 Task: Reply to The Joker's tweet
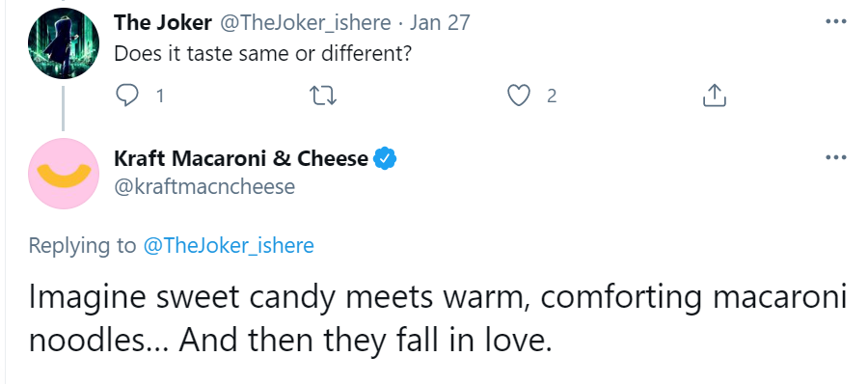[127, 96]
